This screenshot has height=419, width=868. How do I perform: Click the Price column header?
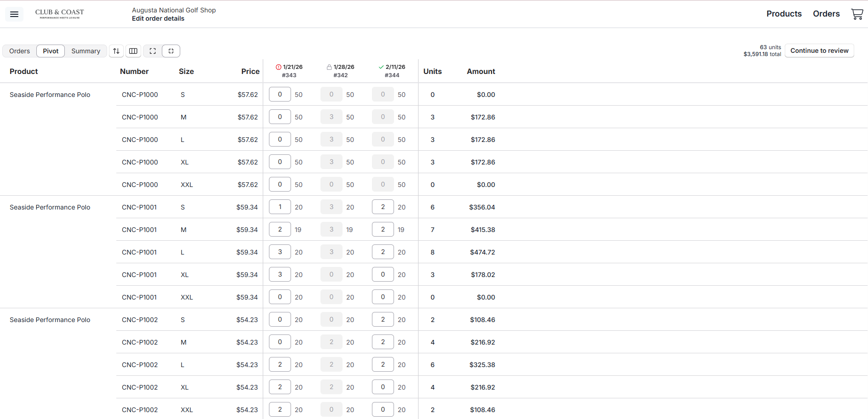pyautogui.click(x=250, y=71)
